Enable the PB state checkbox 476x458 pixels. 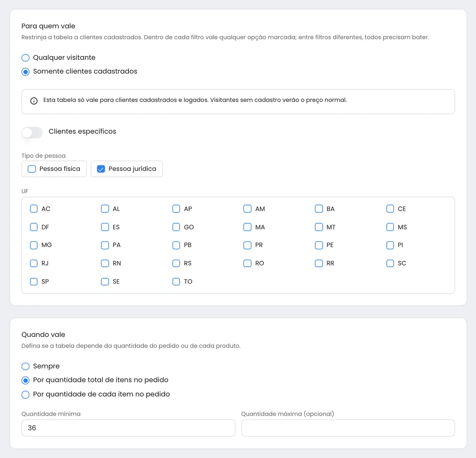176,245
